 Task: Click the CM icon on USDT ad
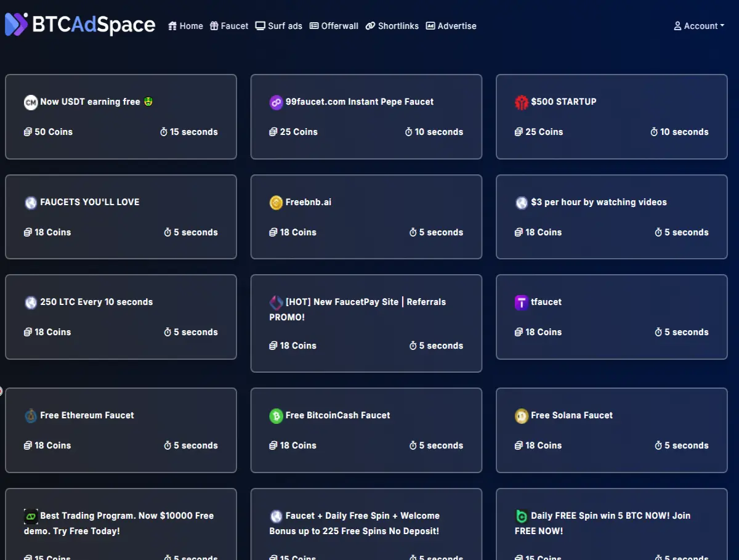(31, 102)
